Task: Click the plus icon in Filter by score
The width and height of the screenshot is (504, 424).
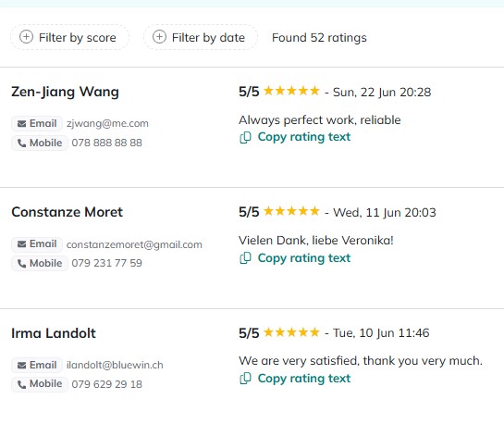Action: click(27, 37)
